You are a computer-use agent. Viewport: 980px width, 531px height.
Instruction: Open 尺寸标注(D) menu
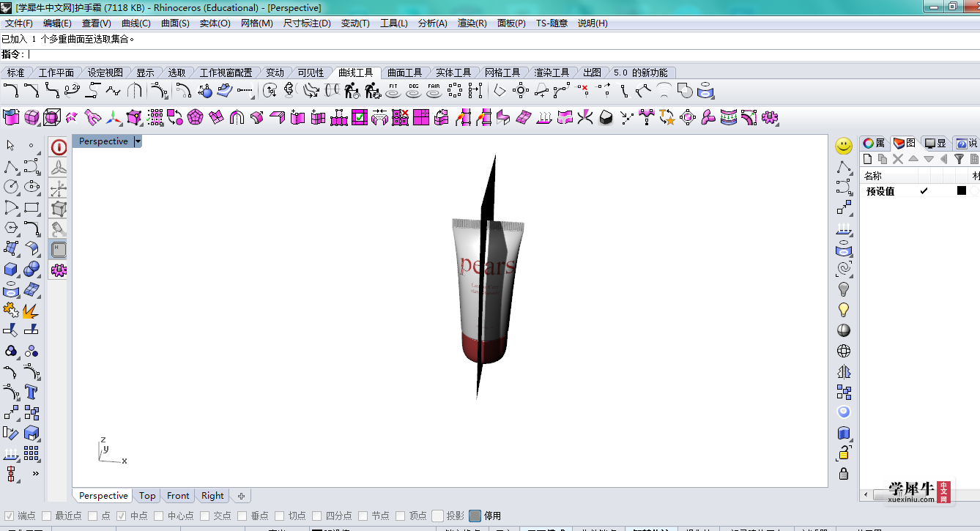[x=307, y=23]
